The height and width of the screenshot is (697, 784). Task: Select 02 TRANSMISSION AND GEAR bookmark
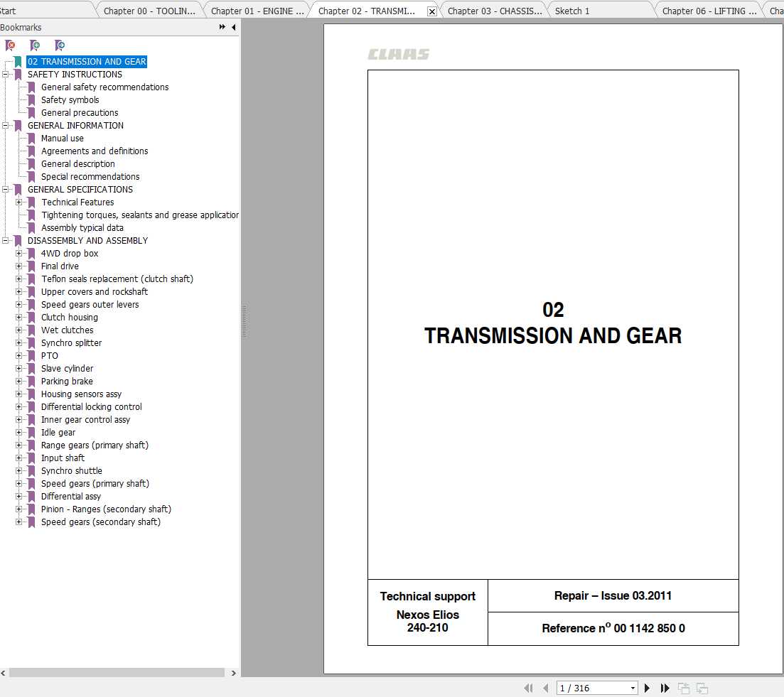click(87, 61)
